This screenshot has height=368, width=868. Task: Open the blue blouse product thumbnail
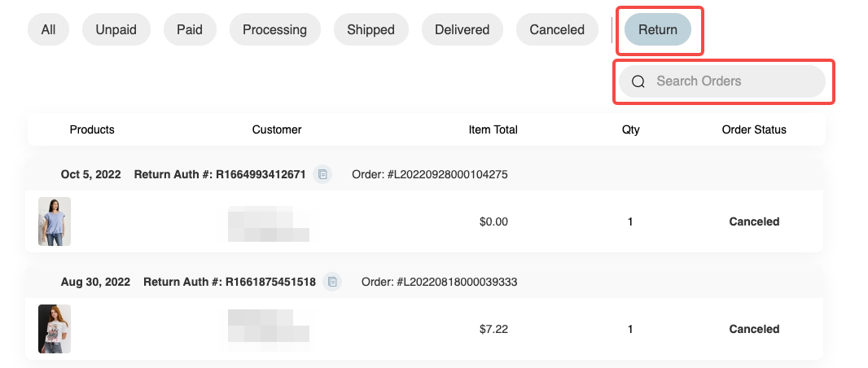click(55, 221)
